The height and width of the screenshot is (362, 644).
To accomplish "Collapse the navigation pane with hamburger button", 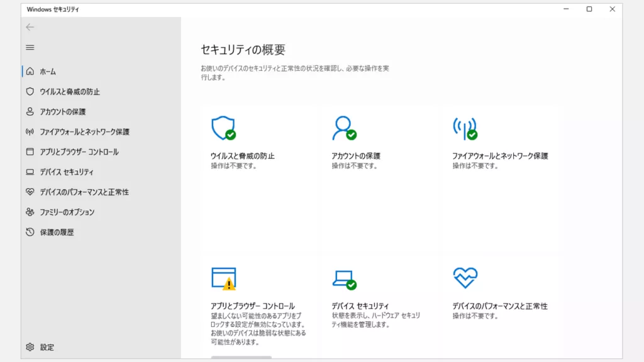I will point(30,47).
